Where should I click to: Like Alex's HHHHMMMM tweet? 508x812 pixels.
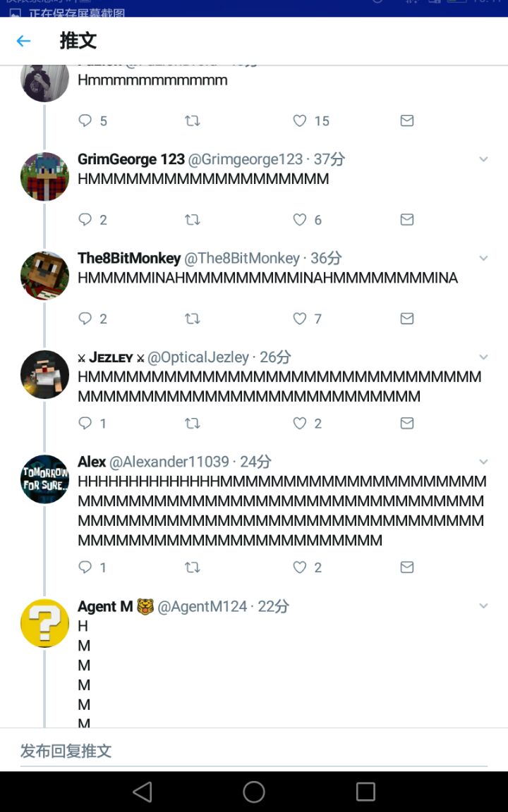tap(300, 567)
